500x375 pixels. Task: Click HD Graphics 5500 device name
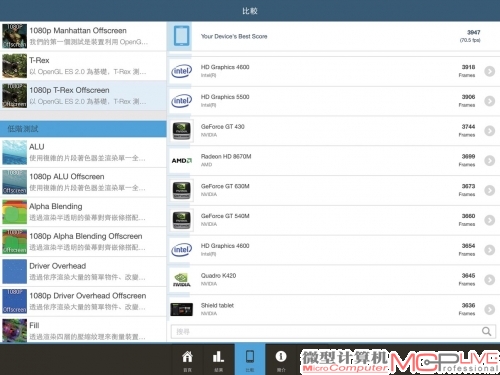225,97
